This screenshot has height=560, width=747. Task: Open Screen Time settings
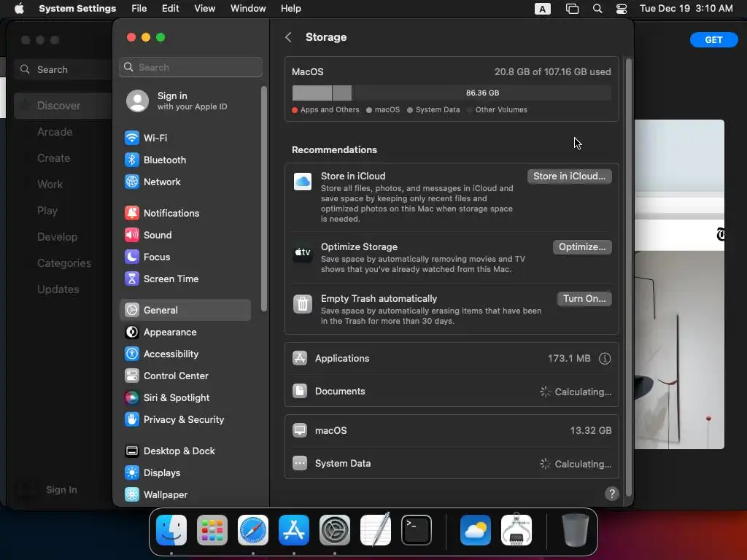185,279
